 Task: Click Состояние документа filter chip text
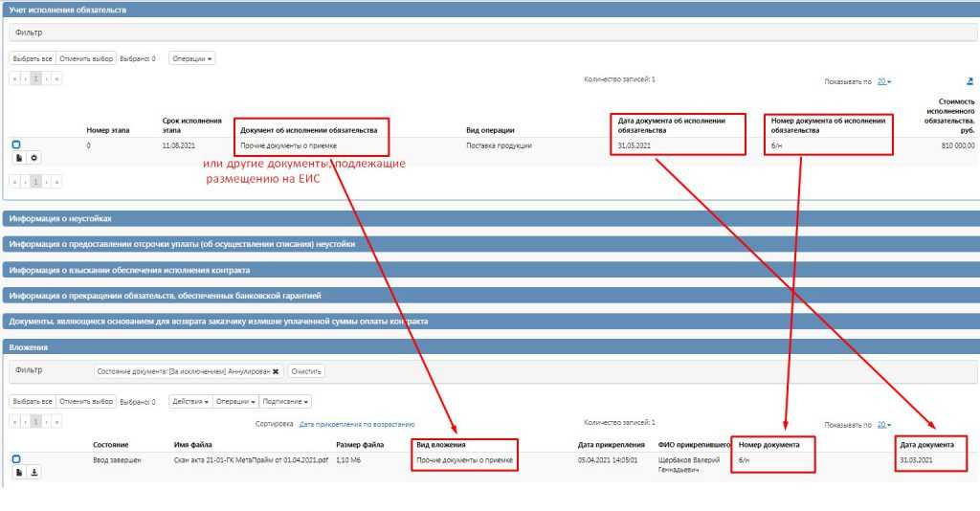(183, 371)
